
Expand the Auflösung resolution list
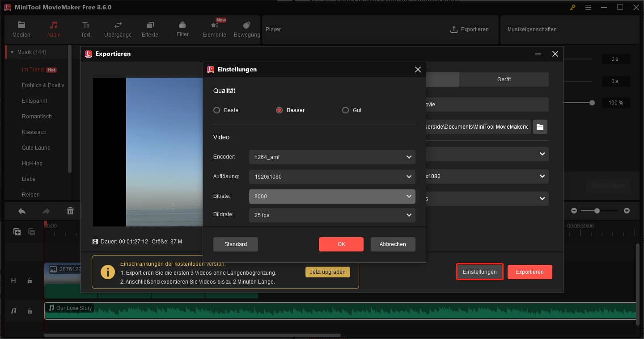[x=408, y=176]
